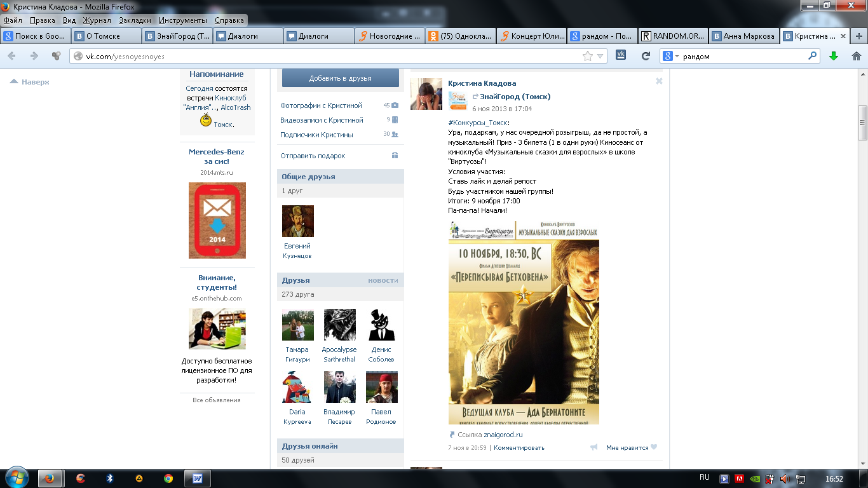
Task: Open the Справка menu
Action: [229, 20]
